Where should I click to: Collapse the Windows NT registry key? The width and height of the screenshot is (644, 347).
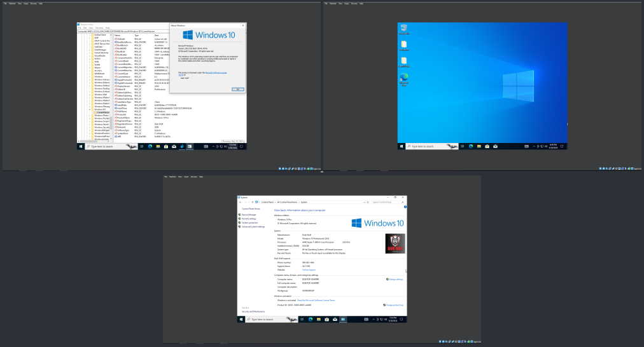[x=90, y=109]
